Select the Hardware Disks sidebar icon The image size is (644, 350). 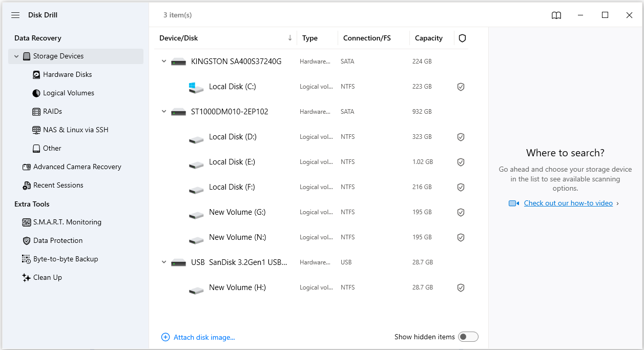click(x=36, y=74)
